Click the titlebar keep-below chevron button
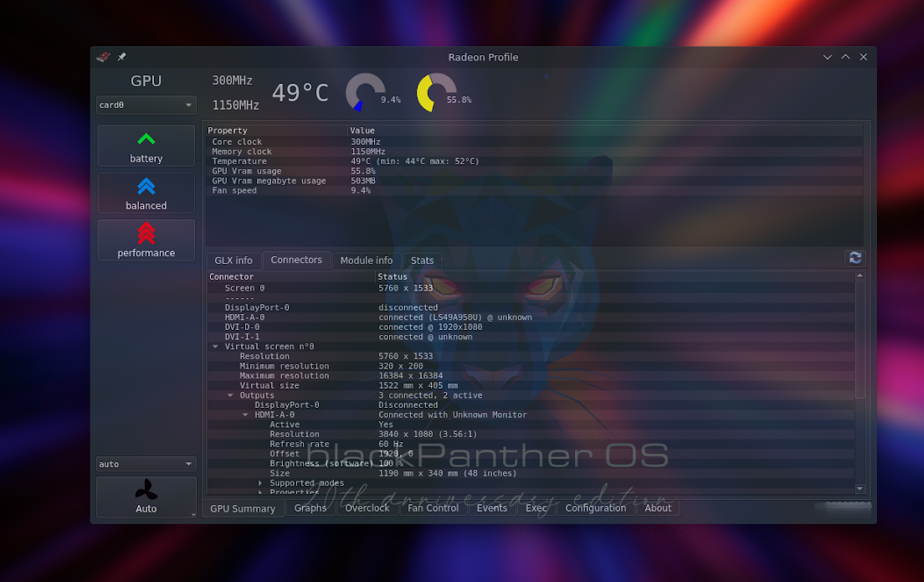 point(828,57)
